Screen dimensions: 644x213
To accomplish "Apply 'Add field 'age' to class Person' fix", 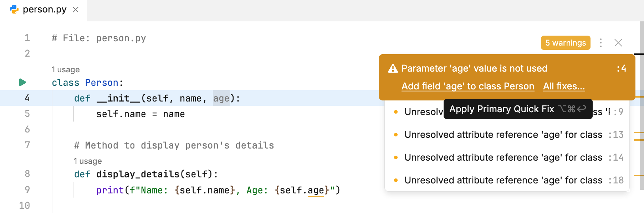I will coord(467,86).
